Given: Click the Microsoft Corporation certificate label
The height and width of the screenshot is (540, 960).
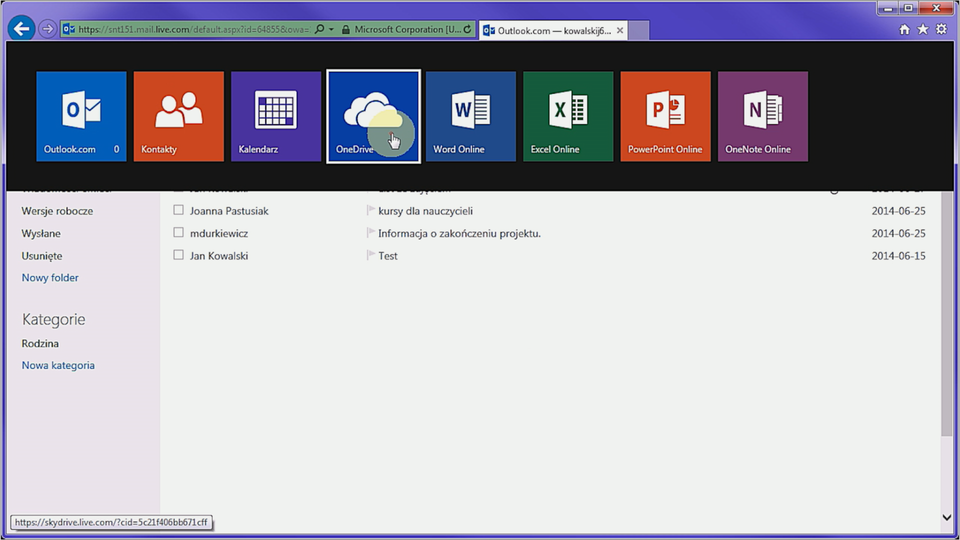Looking at the screenshot, I should pos(408,29).
